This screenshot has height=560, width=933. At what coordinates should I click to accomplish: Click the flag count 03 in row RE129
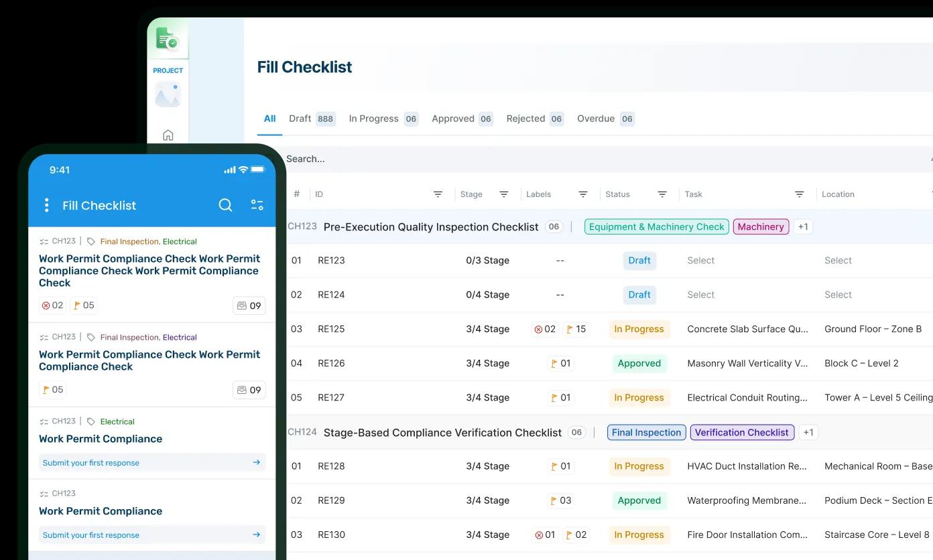[560, 500]
